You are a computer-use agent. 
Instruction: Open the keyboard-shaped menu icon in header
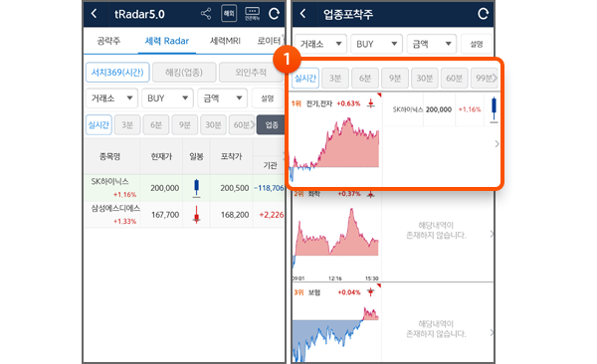pyautogui.click(x=252, y=14)
